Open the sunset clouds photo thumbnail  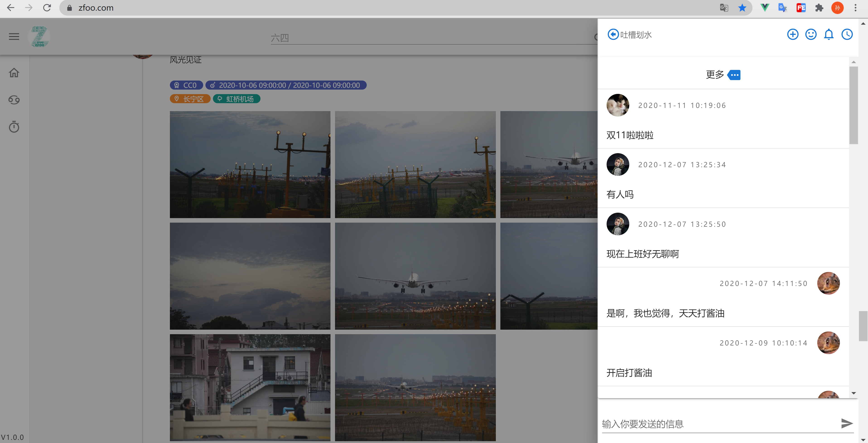click(x=250, y=276)
